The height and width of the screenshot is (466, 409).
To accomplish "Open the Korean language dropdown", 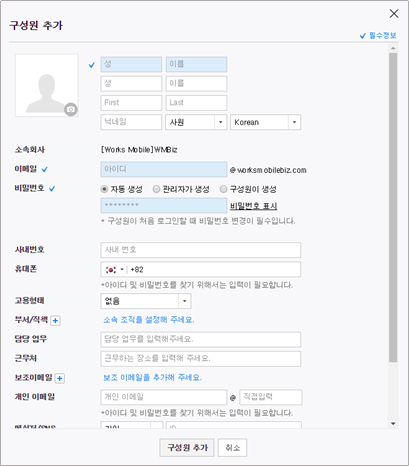I will tap(266, 122).
